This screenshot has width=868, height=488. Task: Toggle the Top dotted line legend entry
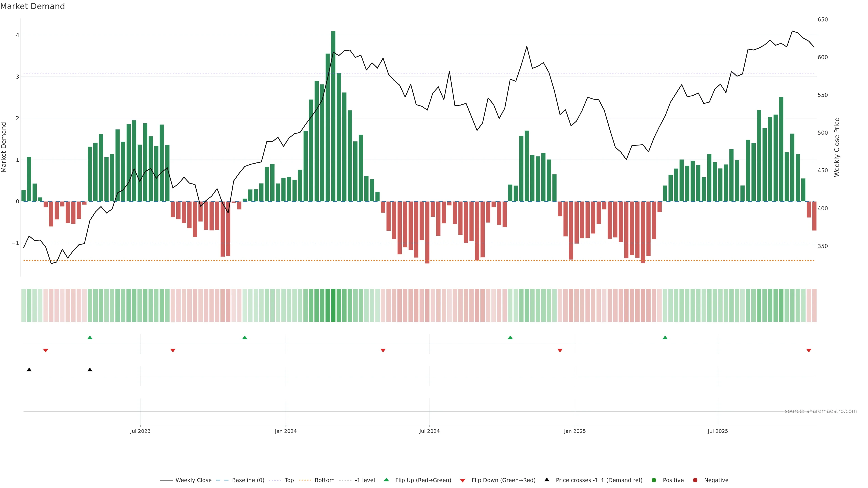289,480
